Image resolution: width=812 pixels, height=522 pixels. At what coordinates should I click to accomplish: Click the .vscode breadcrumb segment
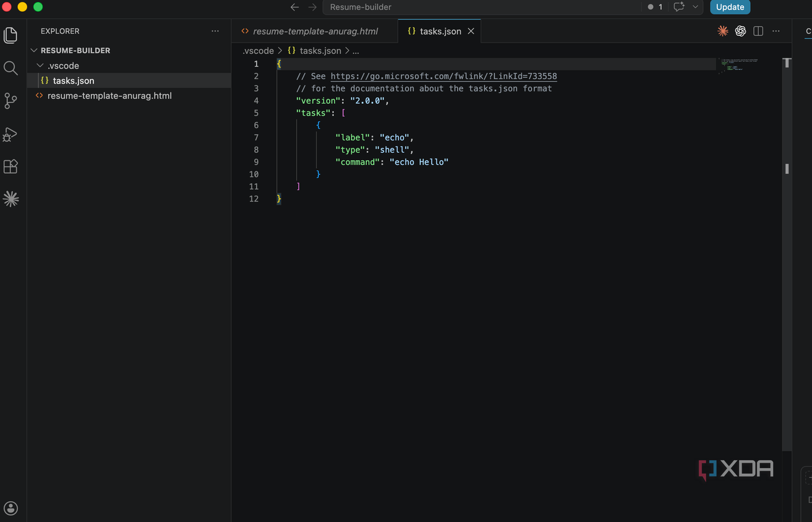click(x=259, y=51)
